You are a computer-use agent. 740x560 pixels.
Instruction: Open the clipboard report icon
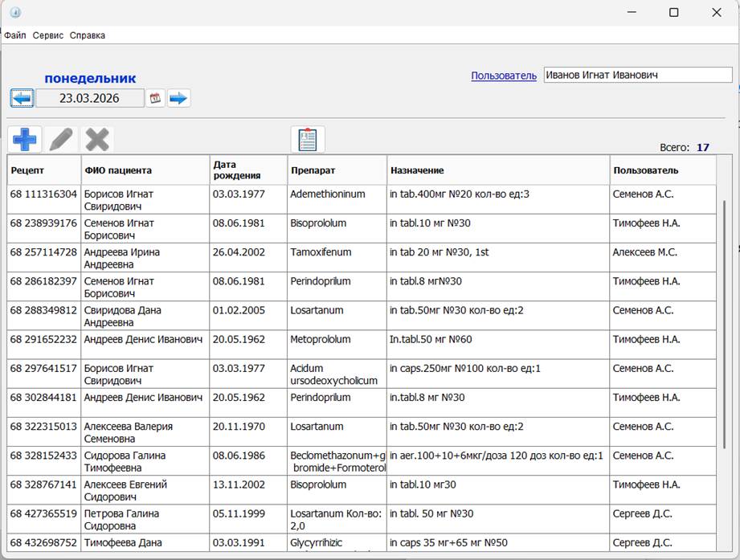(308, 140)
